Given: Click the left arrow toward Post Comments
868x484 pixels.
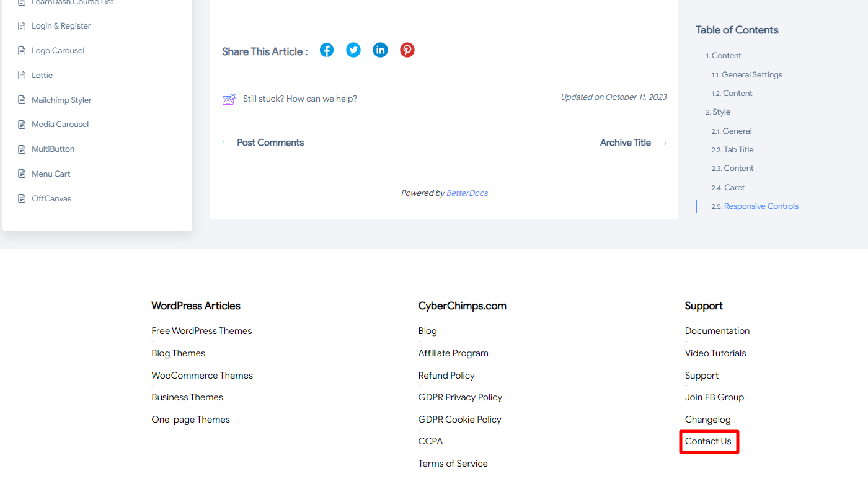Looking at the screenshot, I should [226, 142].
